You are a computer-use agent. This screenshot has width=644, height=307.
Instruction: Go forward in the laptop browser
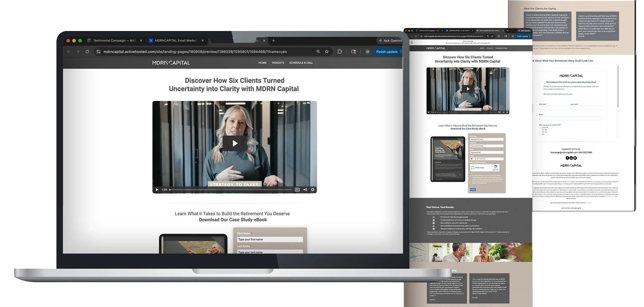(x=78, y=52)
